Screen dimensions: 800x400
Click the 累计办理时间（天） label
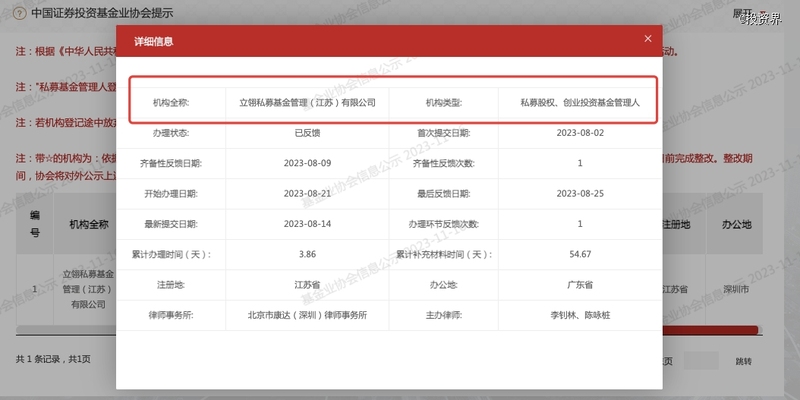point(171,254)
